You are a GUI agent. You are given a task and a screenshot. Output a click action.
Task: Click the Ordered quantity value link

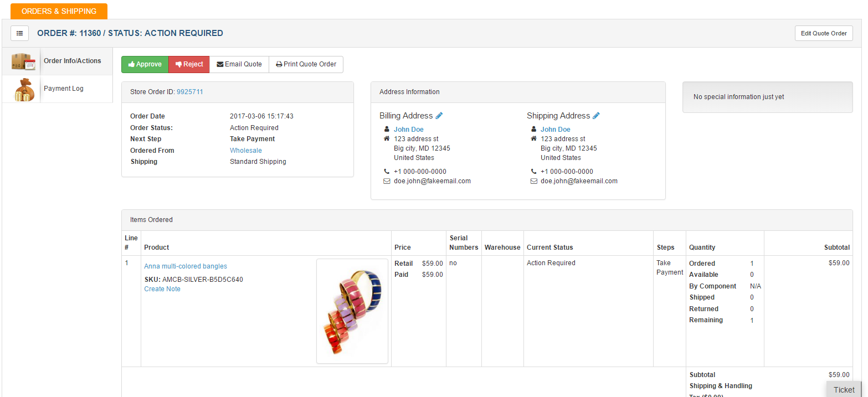tap(752, 264)
